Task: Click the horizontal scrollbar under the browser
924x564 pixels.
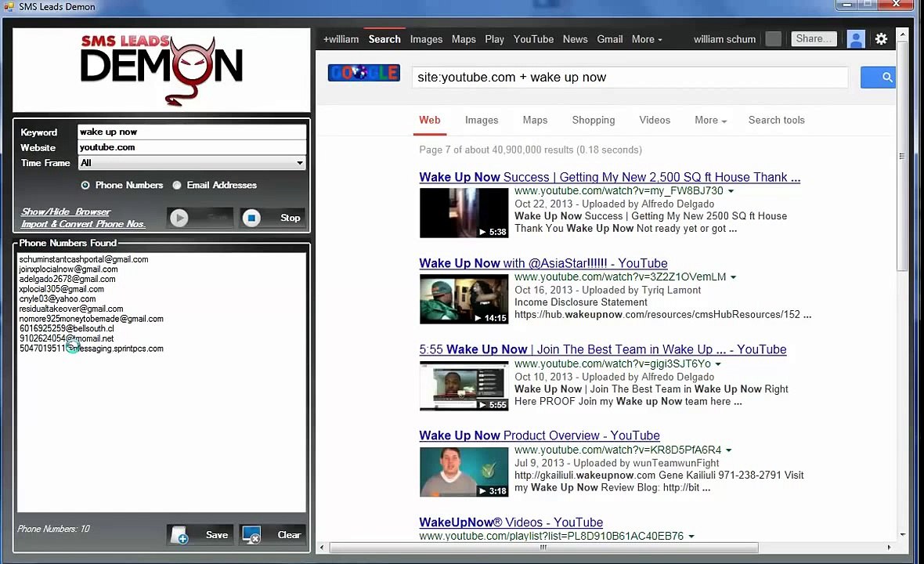Action: [x=543, y=548]
